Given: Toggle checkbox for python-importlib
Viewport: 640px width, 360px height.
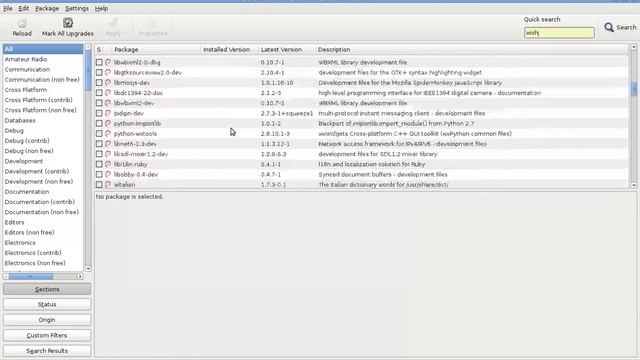Looking at the screenshot, I should 99,124.
